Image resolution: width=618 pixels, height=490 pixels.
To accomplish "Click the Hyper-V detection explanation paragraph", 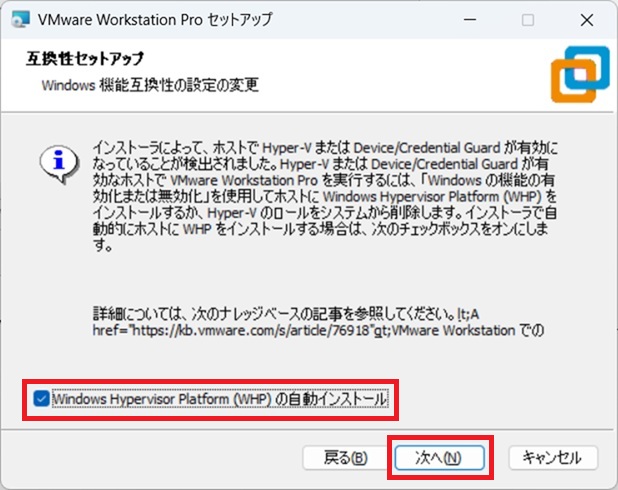I will coord(325,196).
